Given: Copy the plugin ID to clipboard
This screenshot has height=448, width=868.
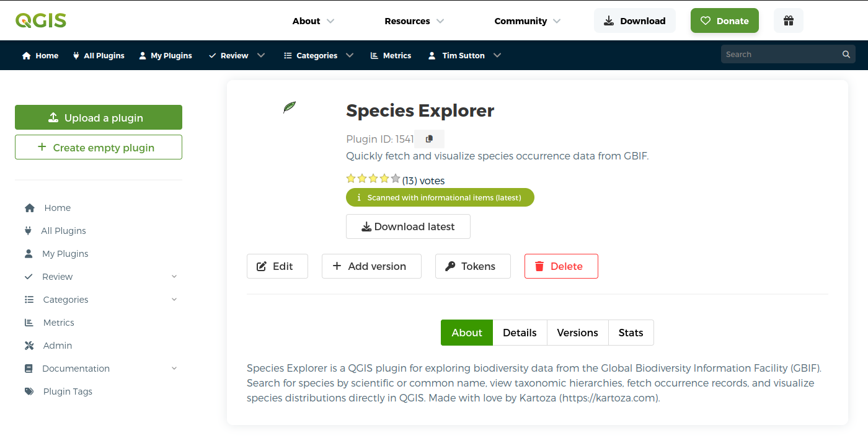Looking at the screenshot, I should pyautogui.click(x=429, y=139).
